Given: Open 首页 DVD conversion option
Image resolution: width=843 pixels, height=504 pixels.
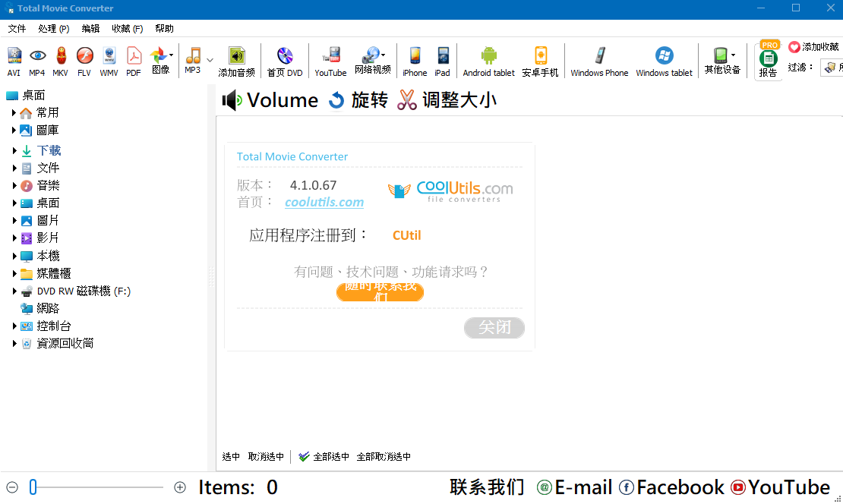Looking at the screenshot, I should 285,61.
